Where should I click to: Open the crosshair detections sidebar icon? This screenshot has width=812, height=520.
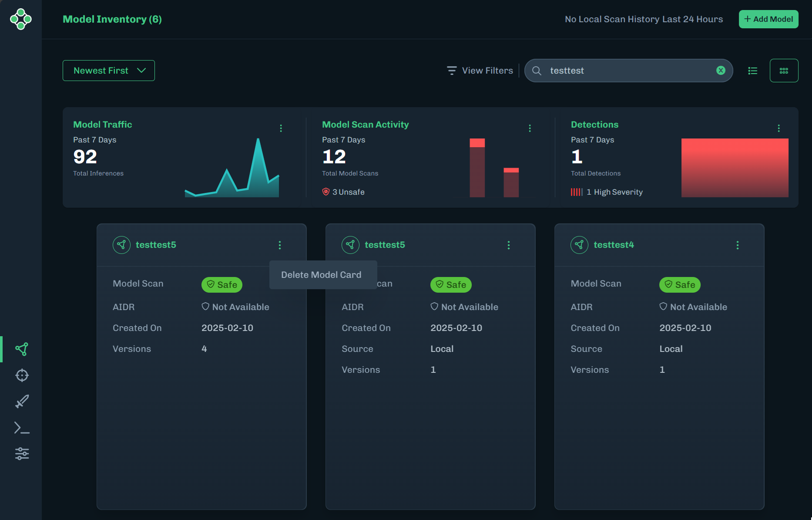22,375
